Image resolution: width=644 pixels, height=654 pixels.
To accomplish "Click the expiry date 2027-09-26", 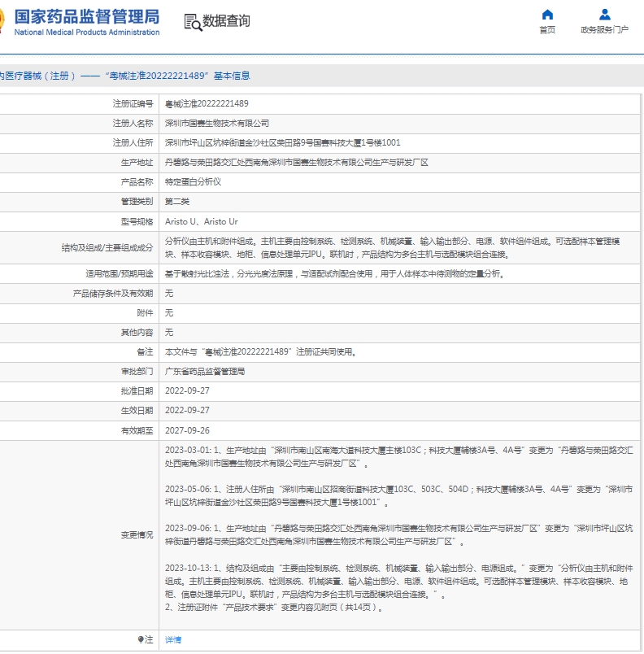I will pos(187,430).
